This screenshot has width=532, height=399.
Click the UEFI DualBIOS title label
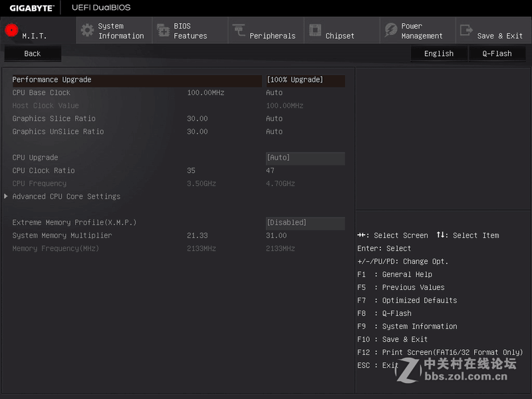(101, 8)
